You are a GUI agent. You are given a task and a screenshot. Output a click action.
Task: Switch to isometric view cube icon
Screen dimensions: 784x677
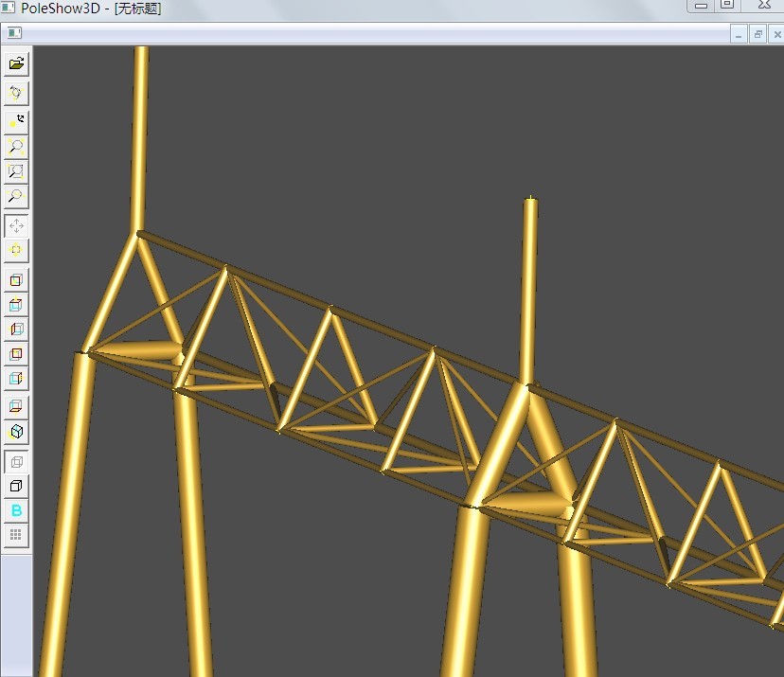point(16,432)
